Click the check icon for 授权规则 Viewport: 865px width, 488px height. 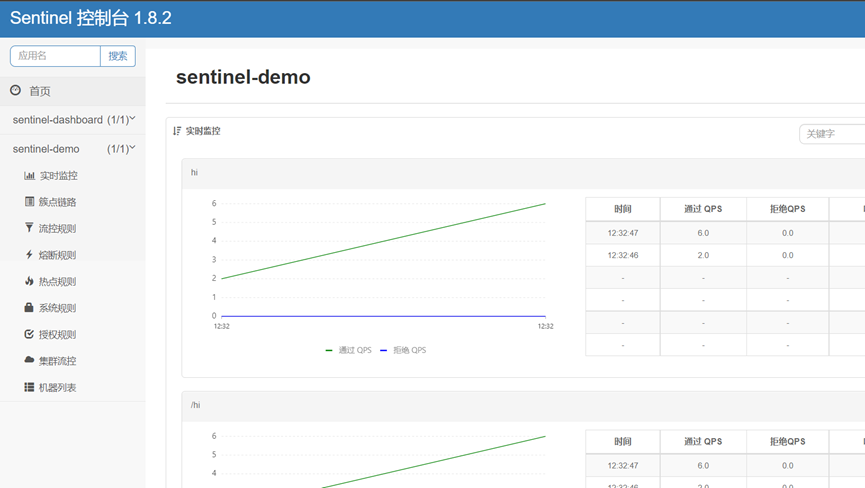(29, 334)
